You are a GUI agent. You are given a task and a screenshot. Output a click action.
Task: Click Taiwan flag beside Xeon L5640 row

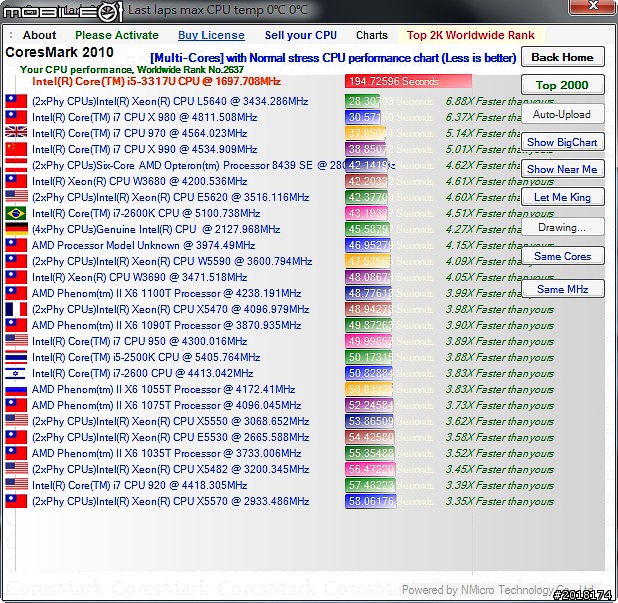[16, 101]
